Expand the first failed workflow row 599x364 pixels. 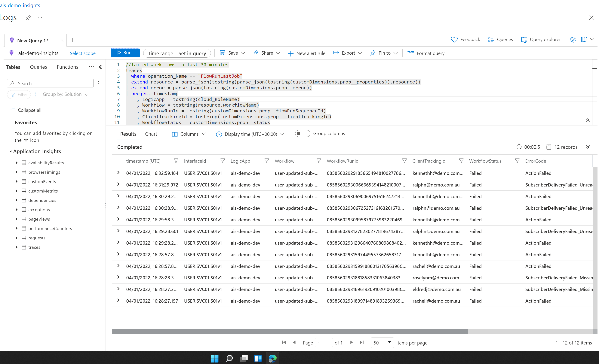[118, 173]
